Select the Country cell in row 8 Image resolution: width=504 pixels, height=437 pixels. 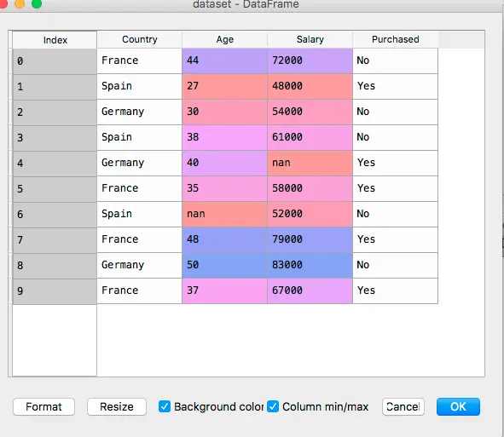140,265
